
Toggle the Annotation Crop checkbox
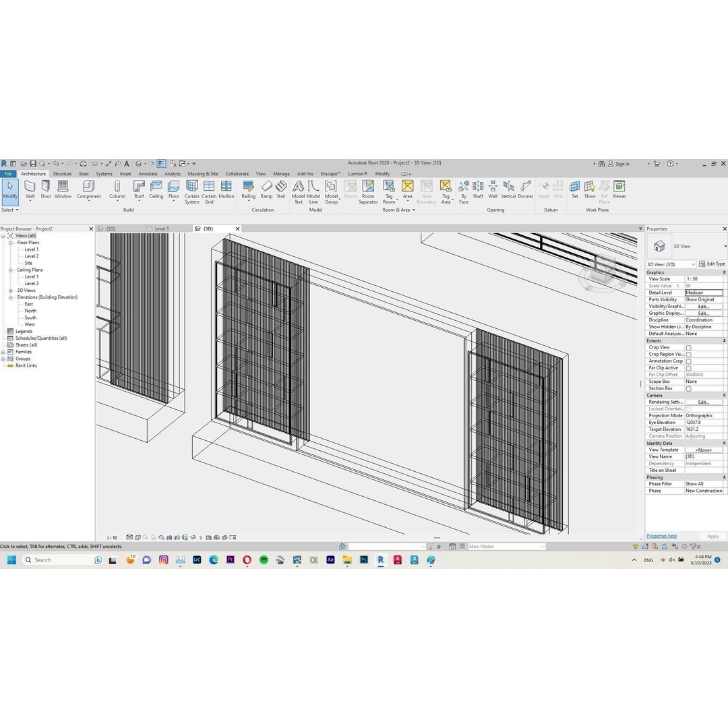688,361
